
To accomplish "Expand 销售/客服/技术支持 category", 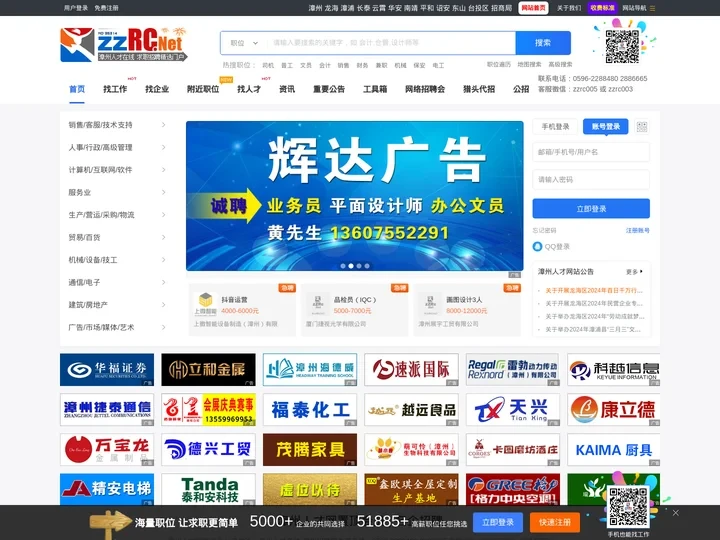I will tap(117, 125).
